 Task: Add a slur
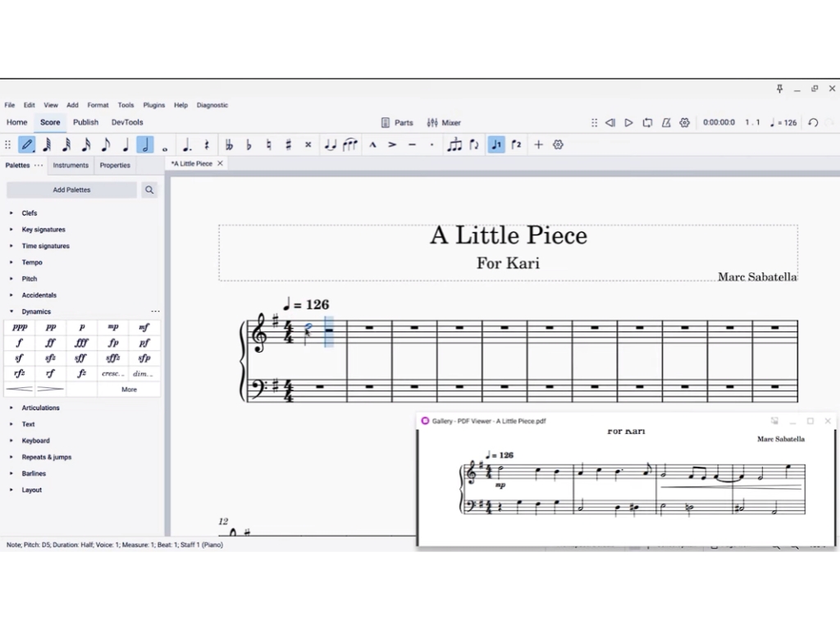tap(350, 144)
